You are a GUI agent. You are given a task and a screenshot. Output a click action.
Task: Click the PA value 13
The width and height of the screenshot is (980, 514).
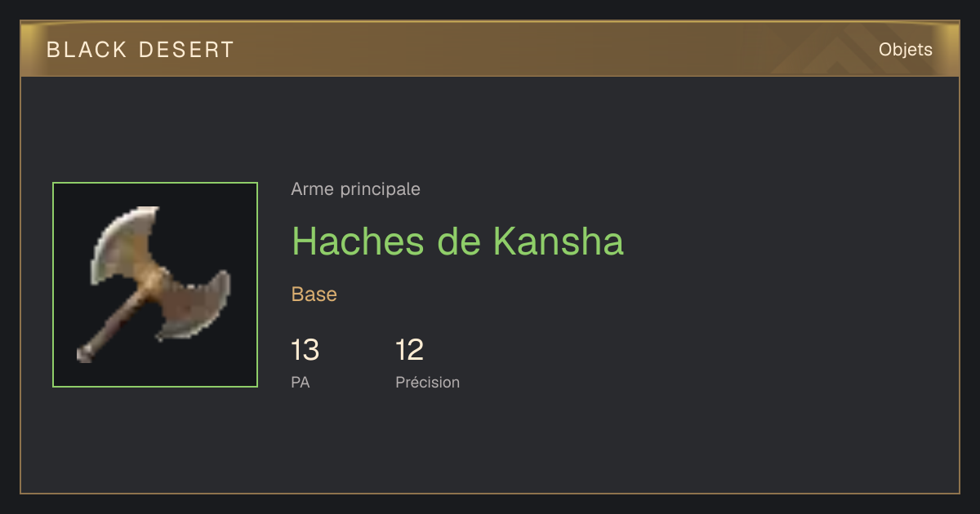click(x=305, y=350)
